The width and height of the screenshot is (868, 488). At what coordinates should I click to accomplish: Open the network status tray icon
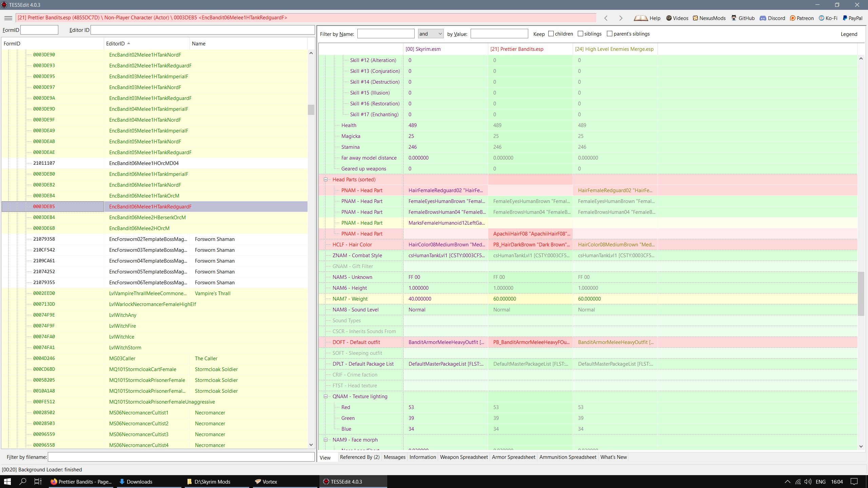point(798,482)
